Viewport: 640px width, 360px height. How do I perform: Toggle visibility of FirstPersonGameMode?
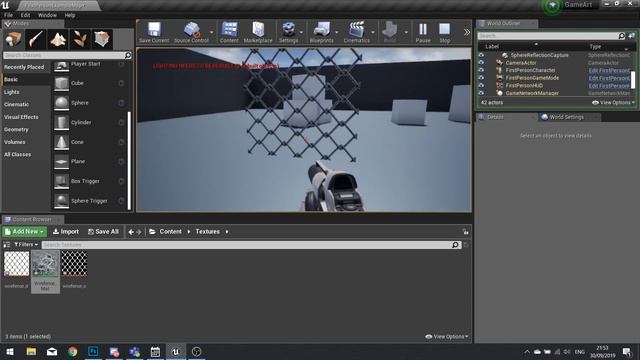(x=481, y=78)
